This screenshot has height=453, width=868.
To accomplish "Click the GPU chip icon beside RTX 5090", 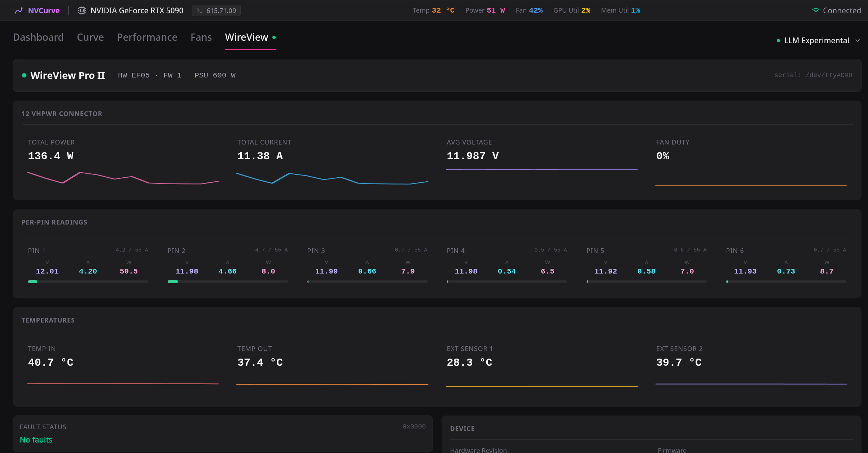I will click(x=82, y=10).
